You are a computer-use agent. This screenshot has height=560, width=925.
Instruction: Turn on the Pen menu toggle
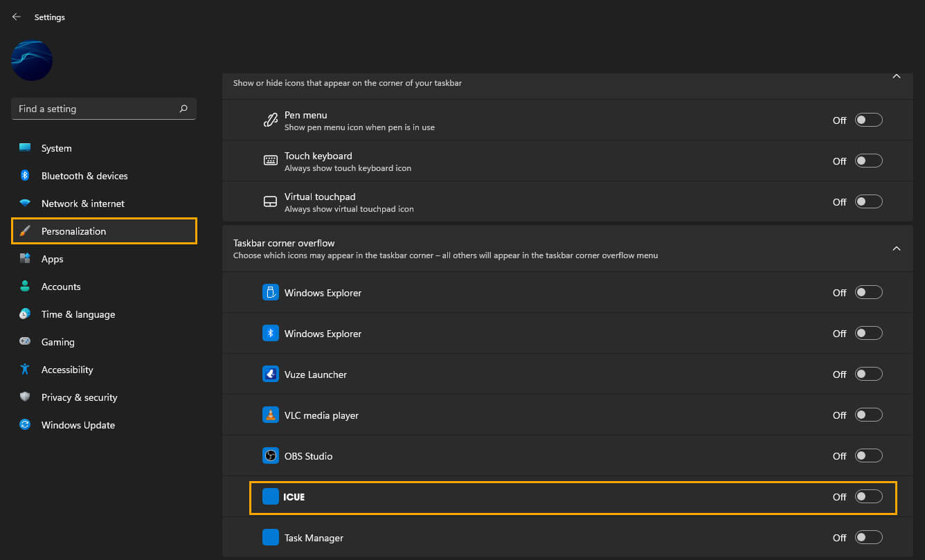click(x=869, y=120)
